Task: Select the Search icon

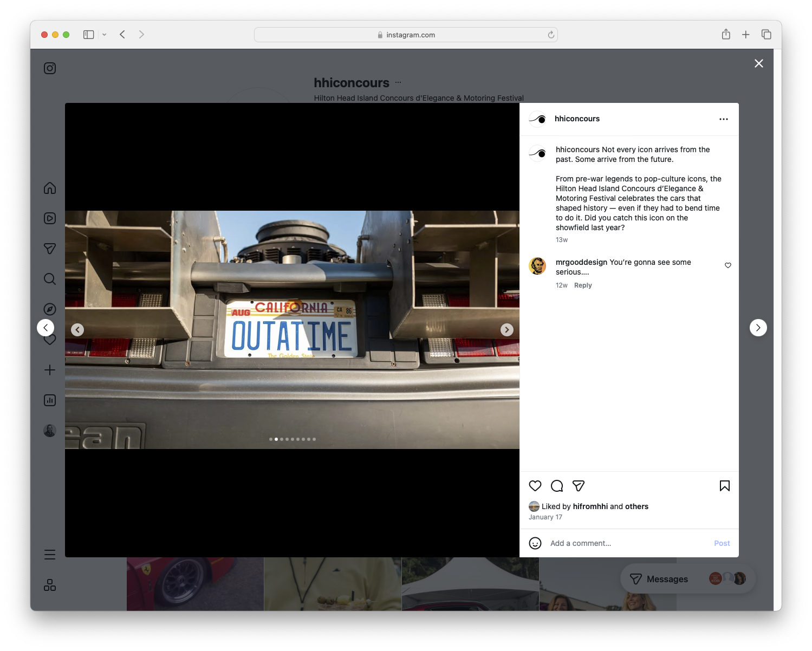Action: click(x=49, y=279)
